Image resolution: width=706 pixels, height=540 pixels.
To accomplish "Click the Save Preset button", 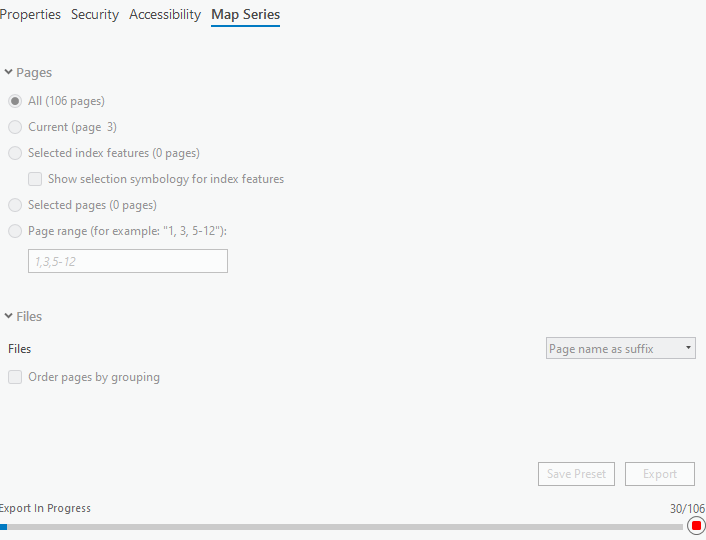I will (x=576, y=474).
